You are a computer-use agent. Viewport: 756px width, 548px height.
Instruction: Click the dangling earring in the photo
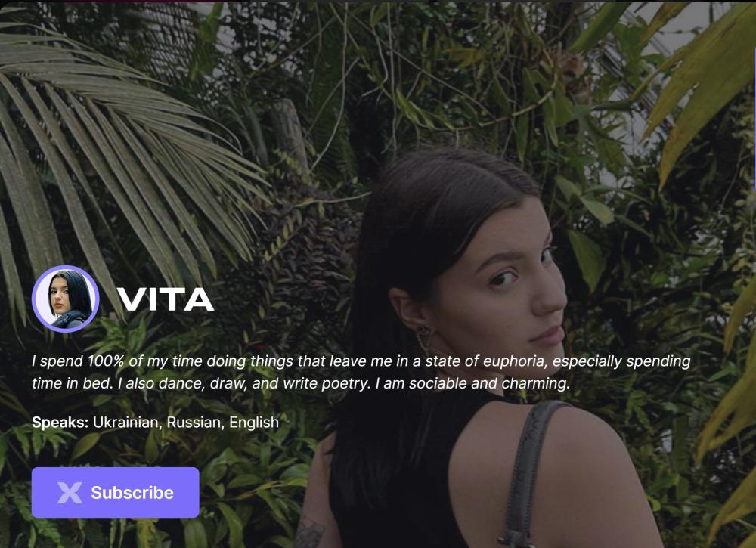[x=423, y=340]
